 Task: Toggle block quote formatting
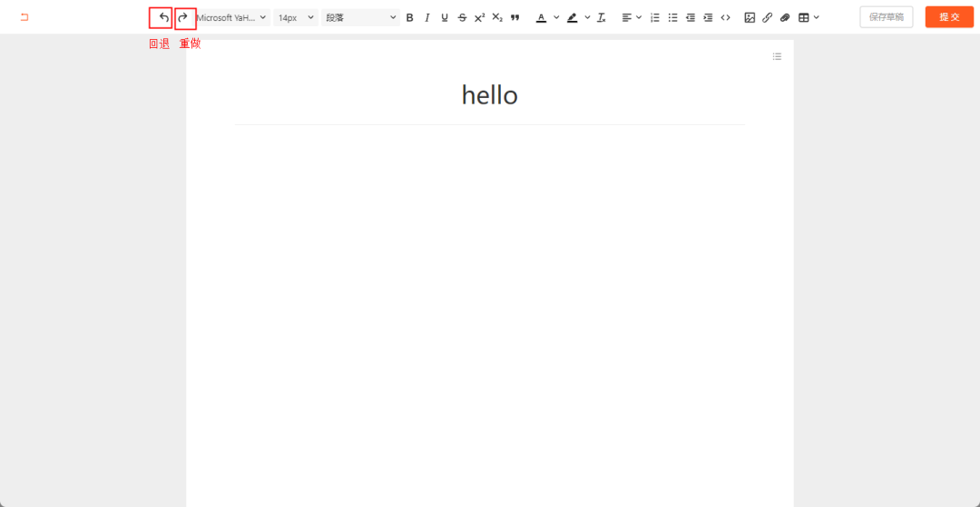[515, 17]
